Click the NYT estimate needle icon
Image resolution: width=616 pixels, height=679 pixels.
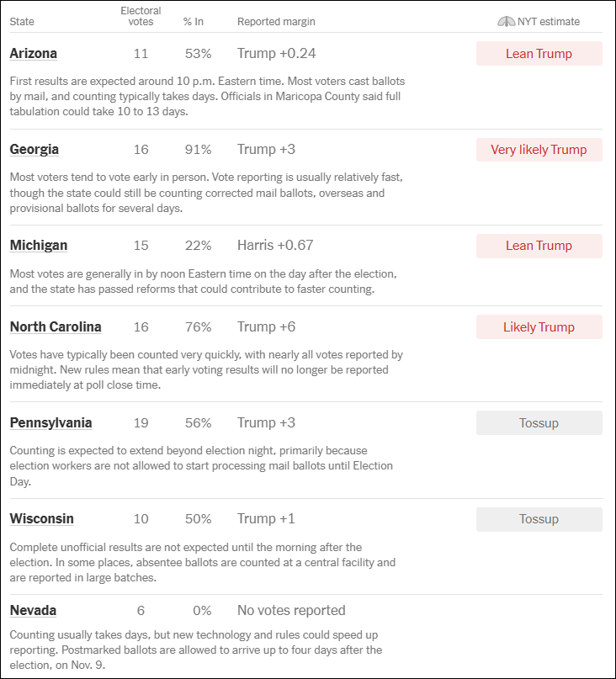coord(506,22)
